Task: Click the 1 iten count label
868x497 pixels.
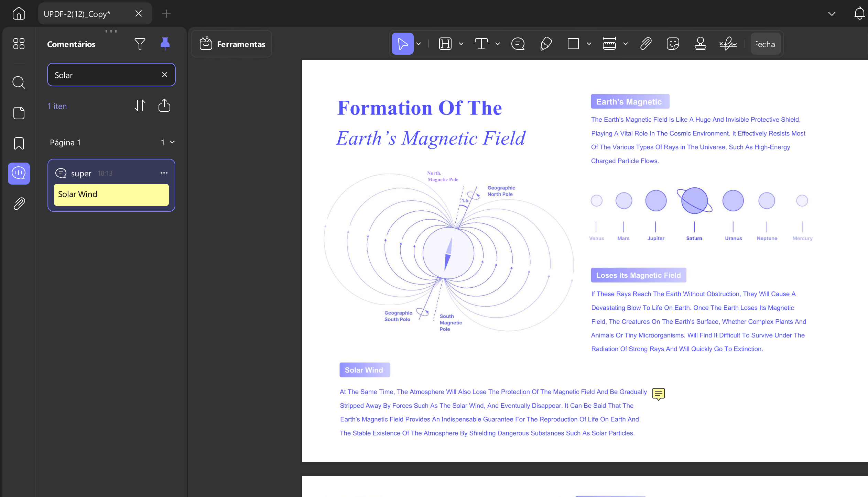Action: (57, 106)
